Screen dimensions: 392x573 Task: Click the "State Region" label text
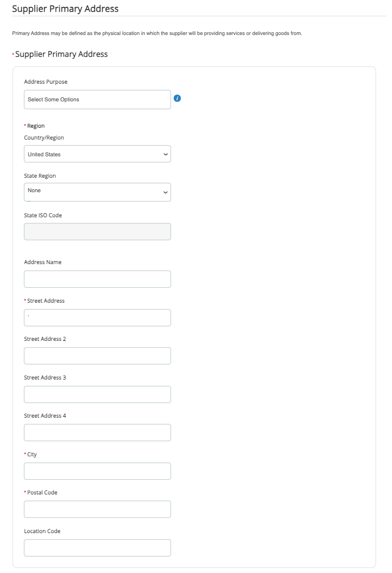[x=40, y=176]
